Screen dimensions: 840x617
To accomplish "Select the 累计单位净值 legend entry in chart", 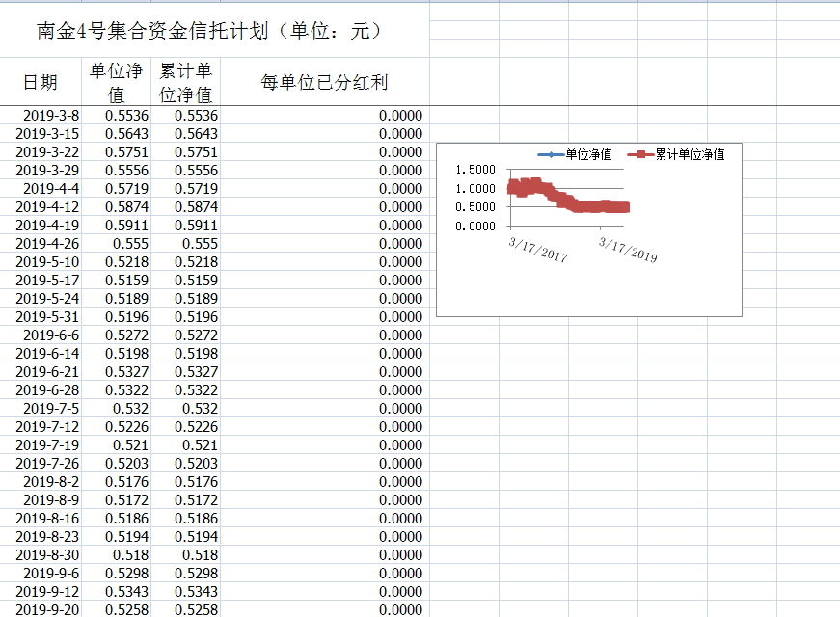I will pyautogui.click(x=675, y=155).
